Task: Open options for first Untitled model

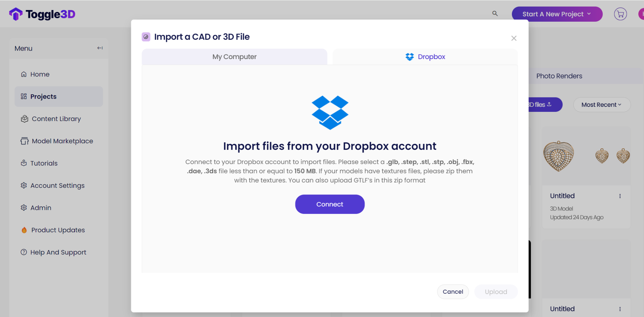Action: (x=620, y=196)
